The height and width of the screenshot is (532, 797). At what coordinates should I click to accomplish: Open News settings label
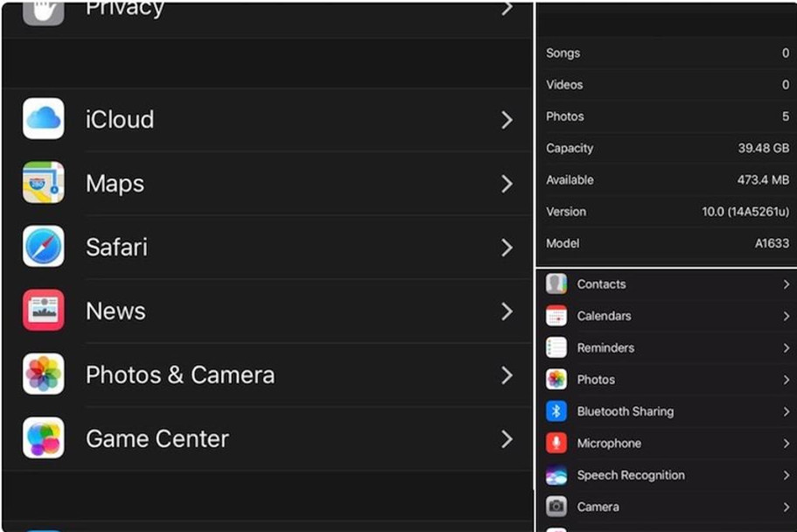115,311
